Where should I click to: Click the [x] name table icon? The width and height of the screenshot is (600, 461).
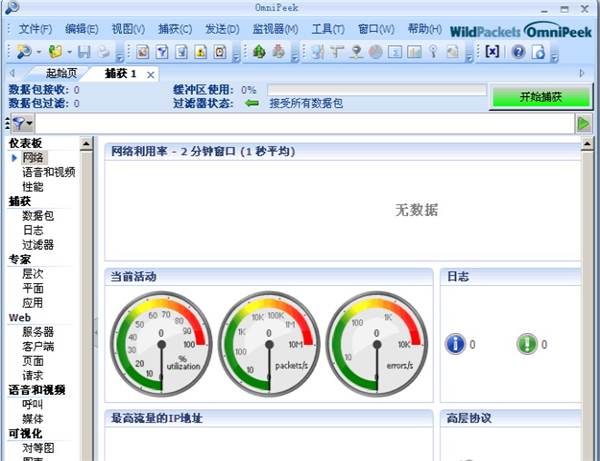[492, 51]
